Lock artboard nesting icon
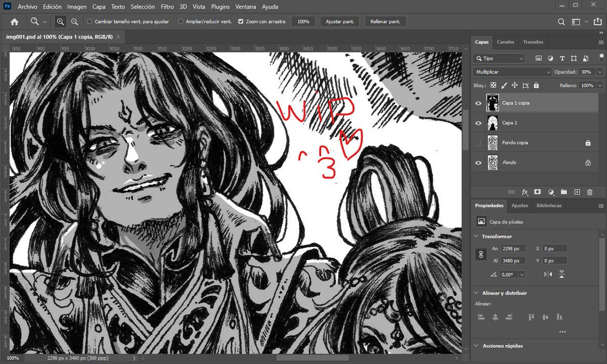 (526, 85)
